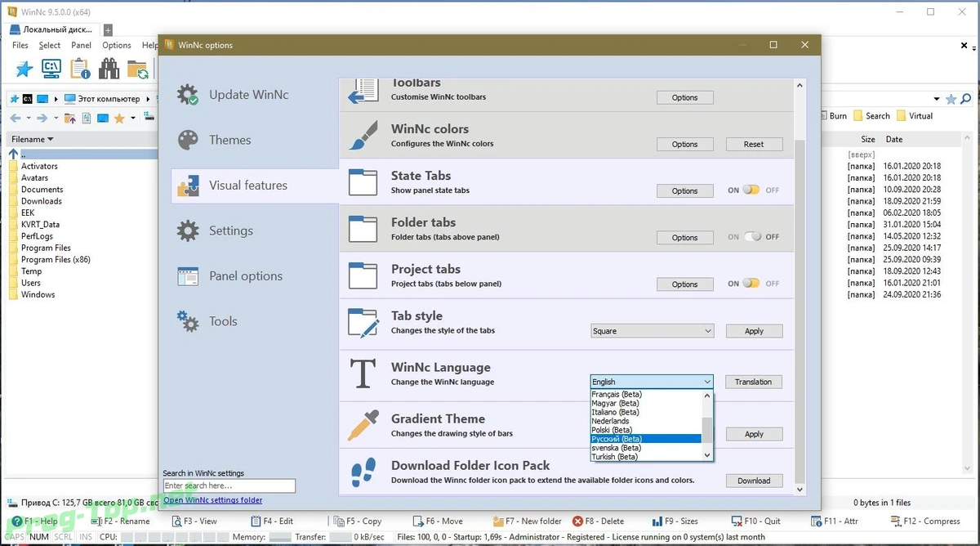
Task: Open the Update WinNc section
Action: point(248,95)
